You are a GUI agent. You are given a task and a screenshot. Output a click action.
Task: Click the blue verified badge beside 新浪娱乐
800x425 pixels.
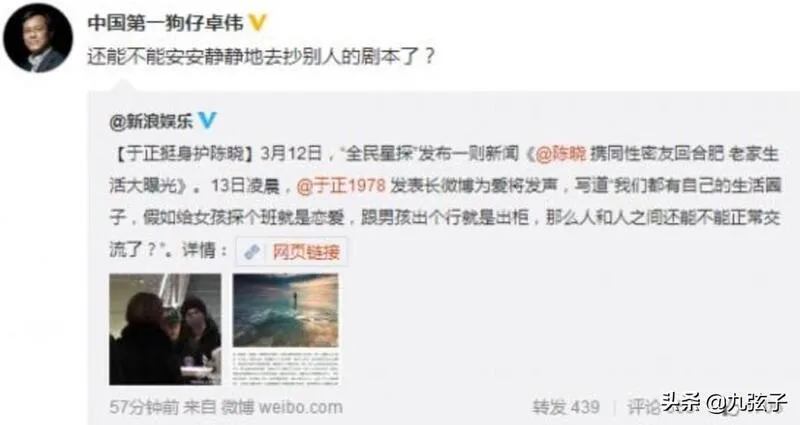[x=207, y=120]
